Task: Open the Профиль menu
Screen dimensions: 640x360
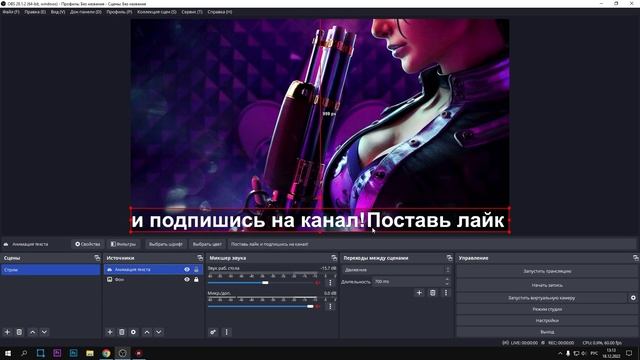Action: (x=119, y=12)
